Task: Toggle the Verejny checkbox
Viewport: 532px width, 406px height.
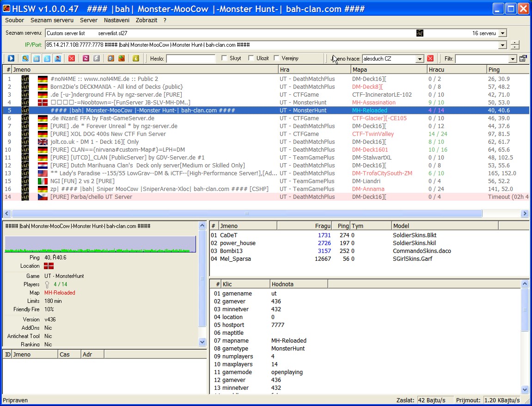Action: click(277, 58)
